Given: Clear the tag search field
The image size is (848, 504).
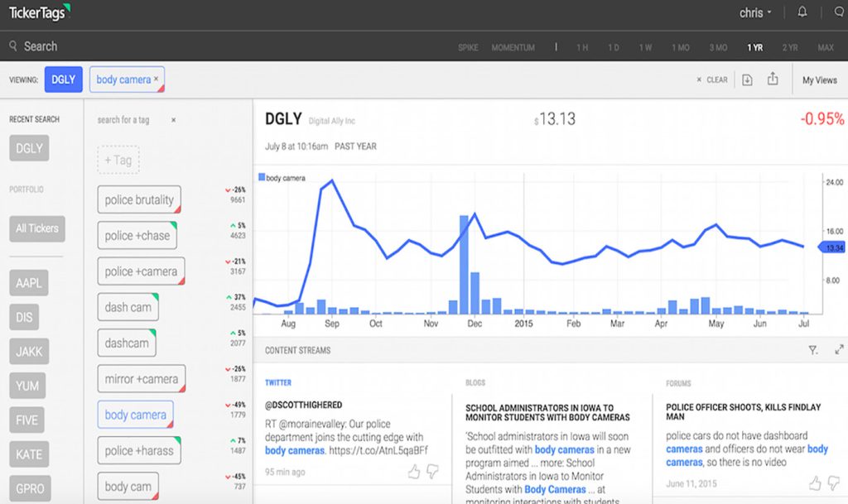Looking at the screenshot, I should tap(174, 120).
